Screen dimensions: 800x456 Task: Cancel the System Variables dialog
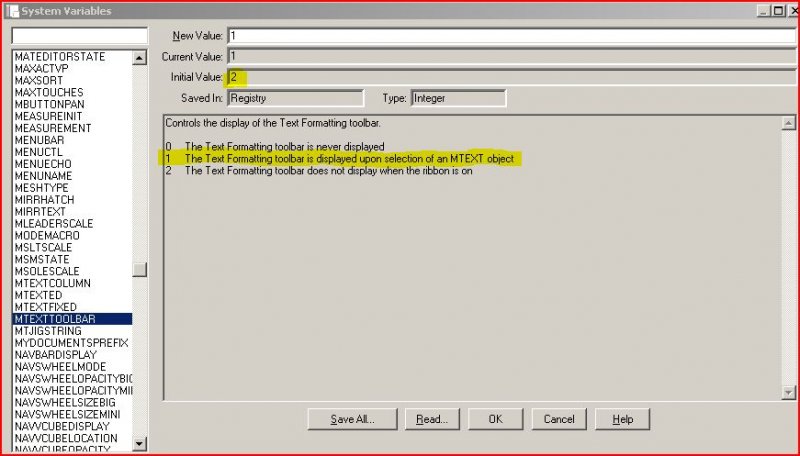click(x=559, y=419)
